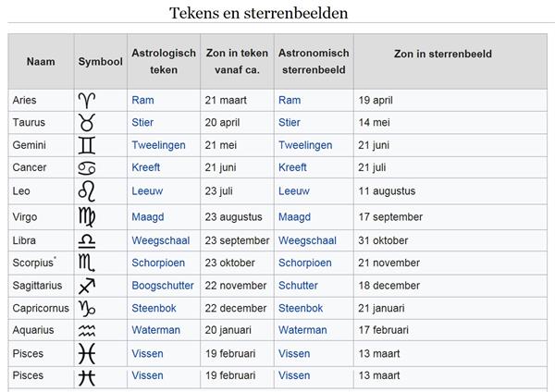This screenshot has height=392, width=555.
Task: Click the Sagittarius arrow symbol icon
Action: coord(86,287)
